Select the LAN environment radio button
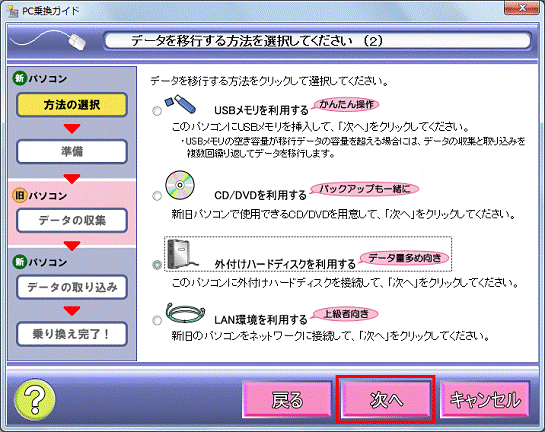Viewport: 545px width, 432px height. pyautogui.click(x=157, y=320)
